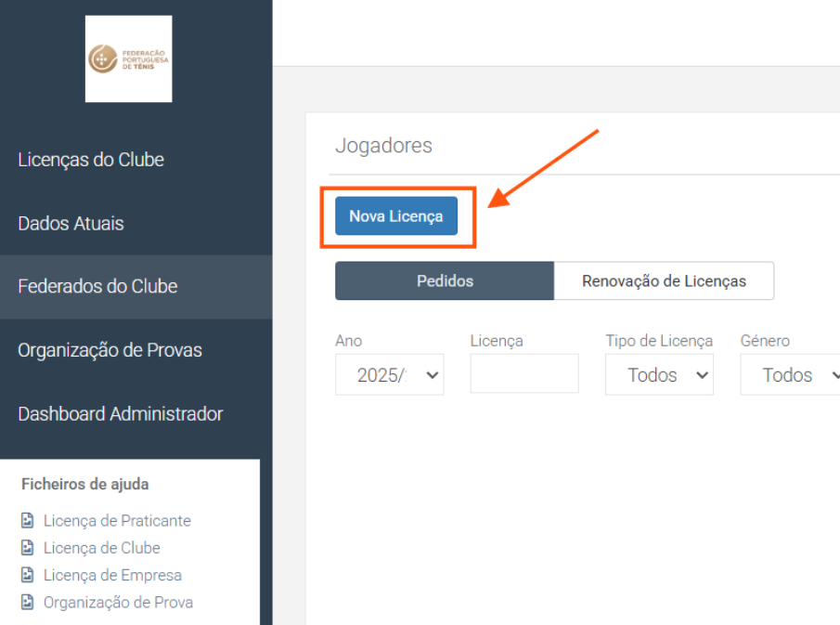Viewport: 840px width, 625px height.
Task: Click the Licença number input field
Action: point(524,374)
